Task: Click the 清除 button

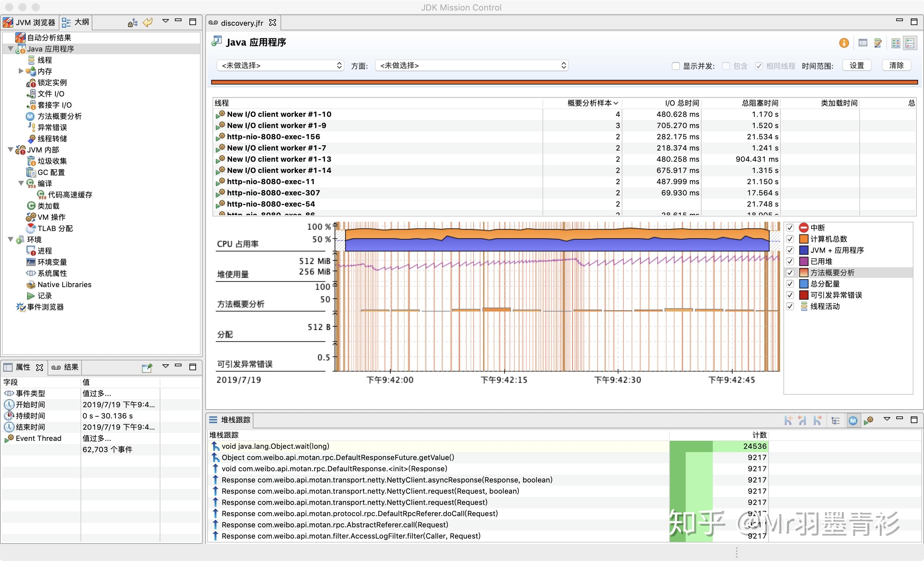Action: click(x=897, y=66)
